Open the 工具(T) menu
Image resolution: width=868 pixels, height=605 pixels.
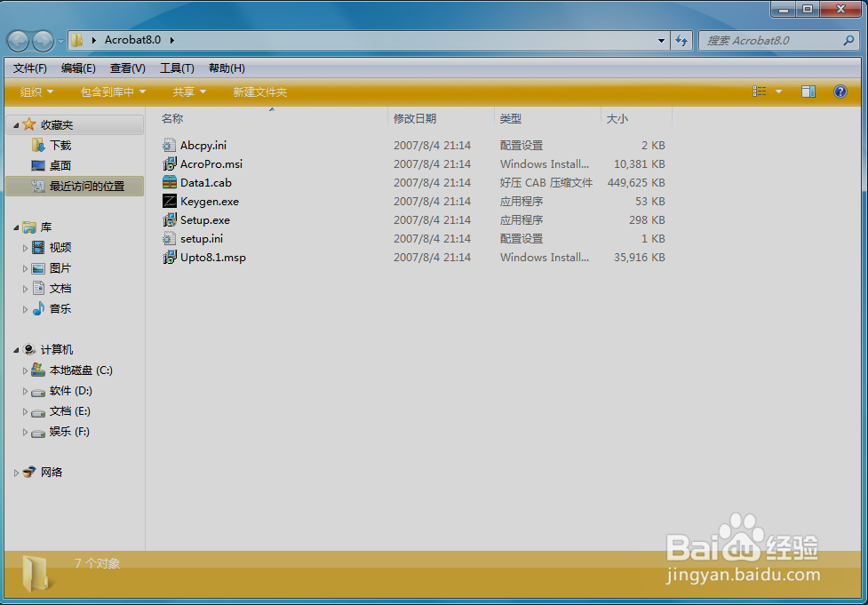click(177, 68)
